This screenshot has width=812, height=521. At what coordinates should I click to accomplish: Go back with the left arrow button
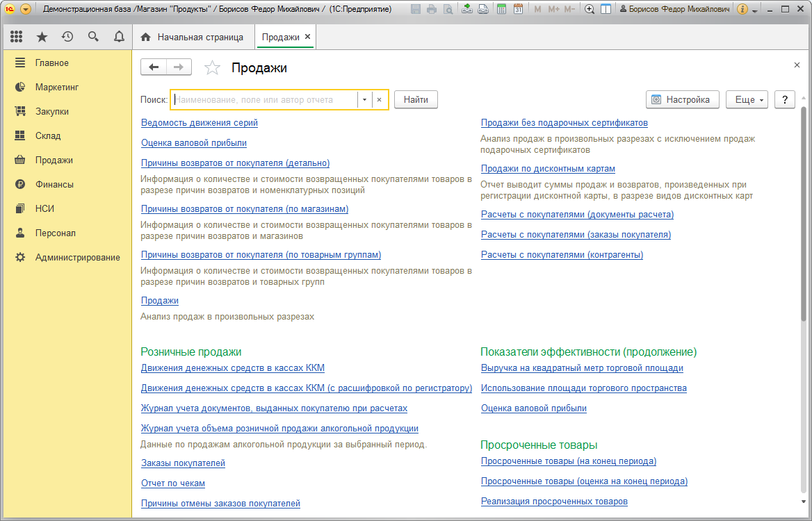(153, 67)
